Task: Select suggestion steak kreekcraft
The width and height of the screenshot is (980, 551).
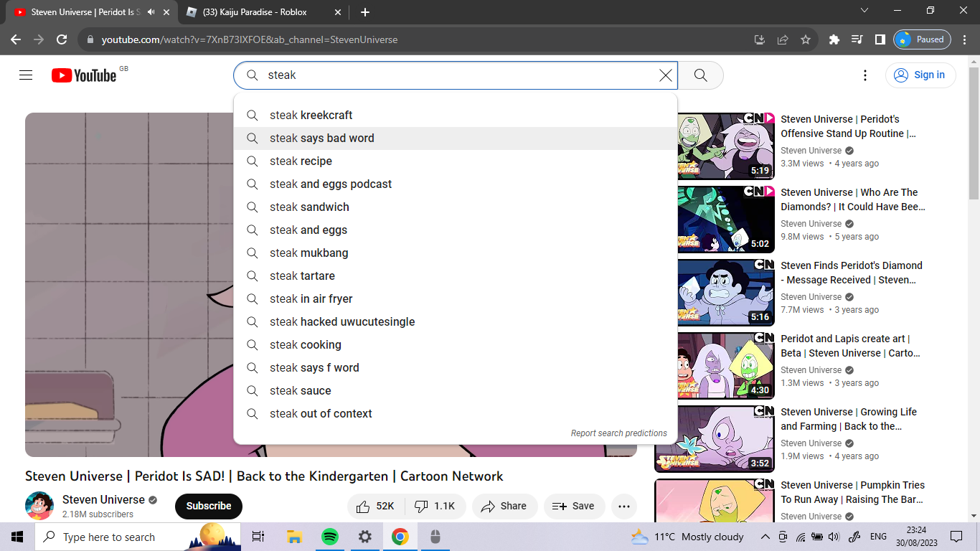Action: [x=456, y=116]
